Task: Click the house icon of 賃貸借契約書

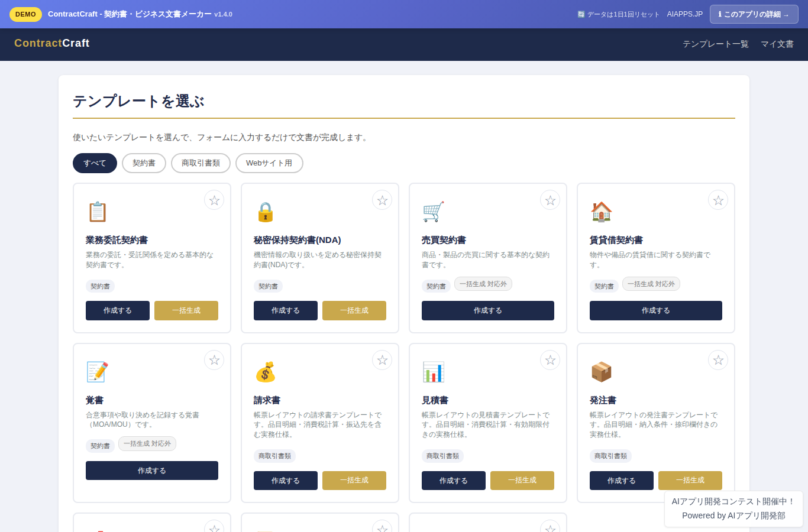Action: click(601, 212)
